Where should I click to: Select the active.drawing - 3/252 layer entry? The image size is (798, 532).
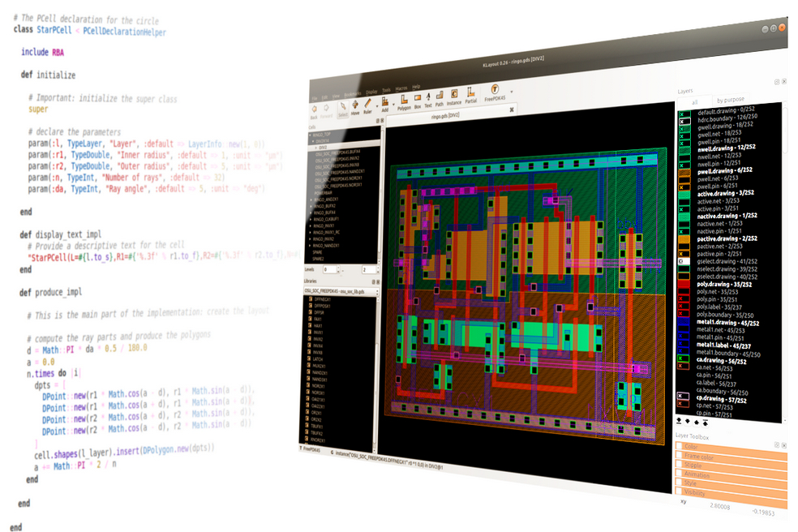tap(725, 193)
